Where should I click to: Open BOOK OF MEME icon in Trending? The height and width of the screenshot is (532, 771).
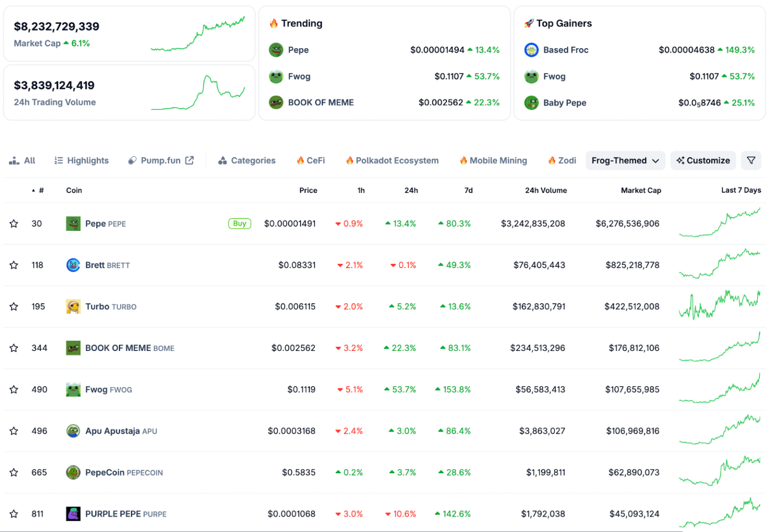click(x=276, y=102)
